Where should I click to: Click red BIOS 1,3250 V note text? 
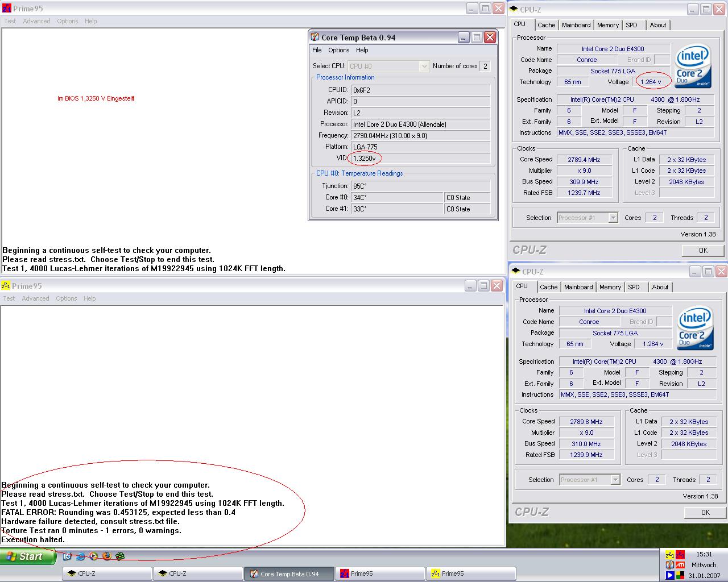(x=96, y=98)
